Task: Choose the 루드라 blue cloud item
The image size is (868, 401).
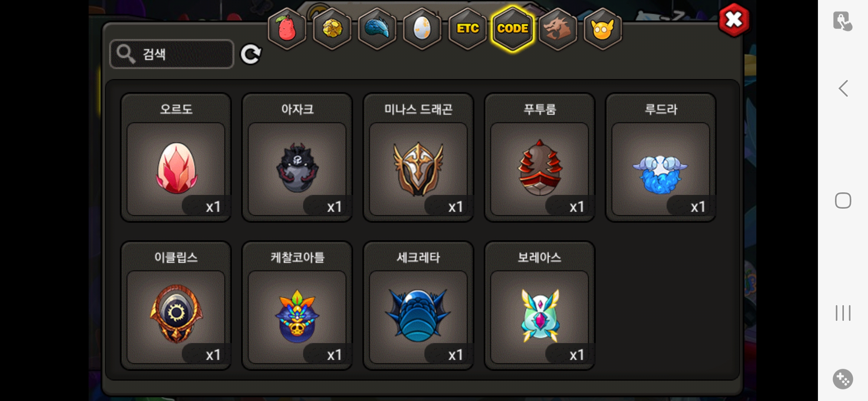Action: point(661,157)
